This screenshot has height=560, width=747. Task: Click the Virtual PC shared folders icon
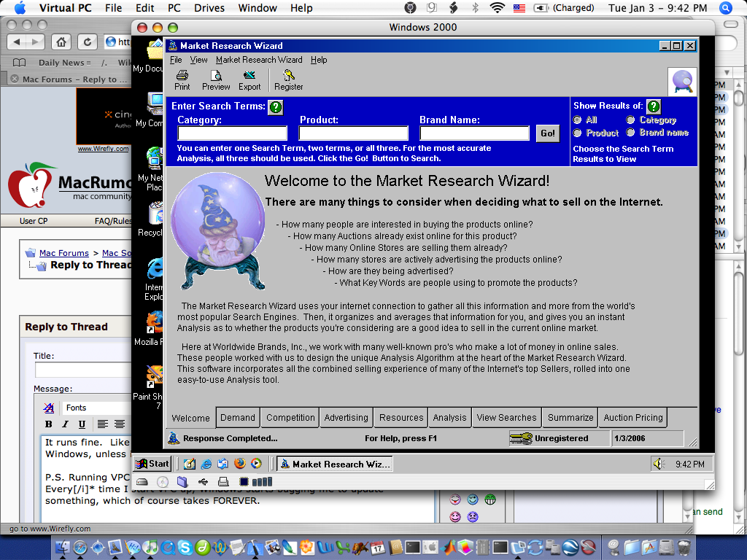[182, 481]
